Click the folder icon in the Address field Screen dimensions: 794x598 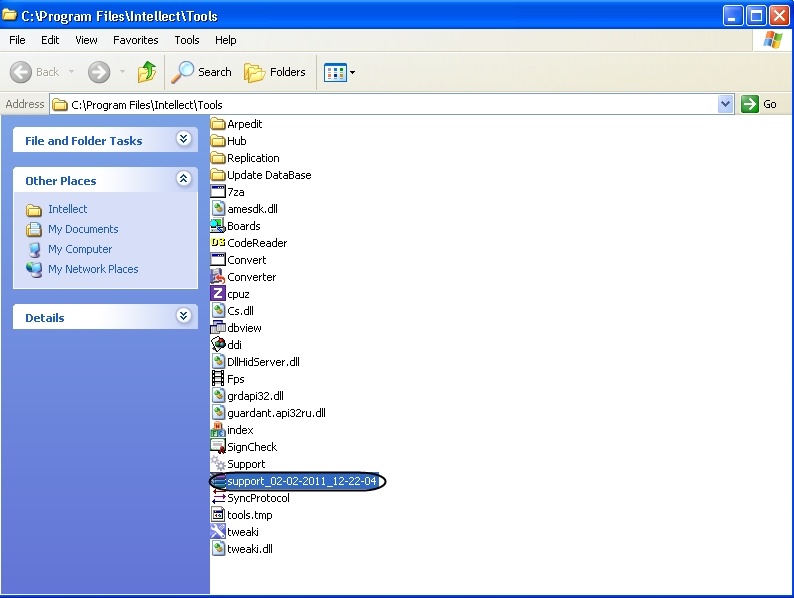(x=60, y=105)
